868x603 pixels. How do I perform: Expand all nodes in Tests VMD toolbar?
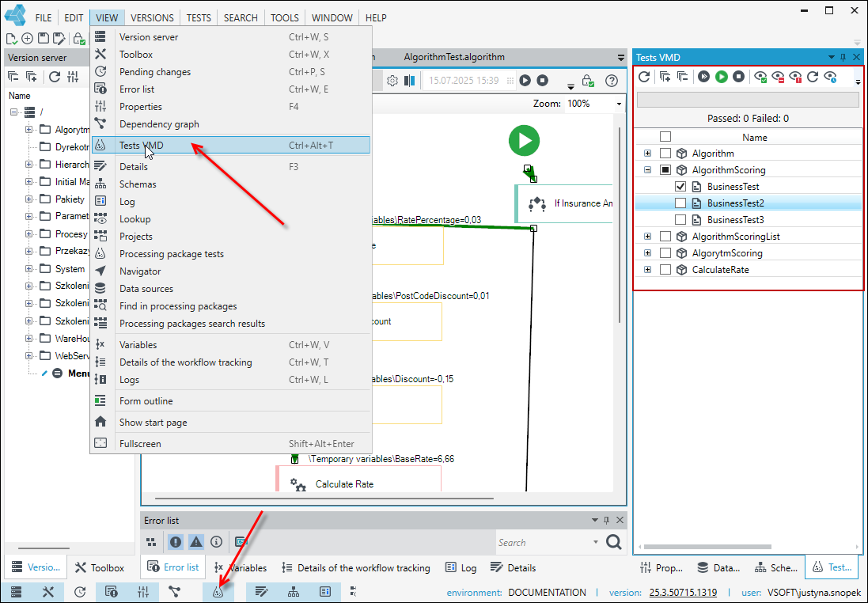pyautogui.click(x=665, y=77)
